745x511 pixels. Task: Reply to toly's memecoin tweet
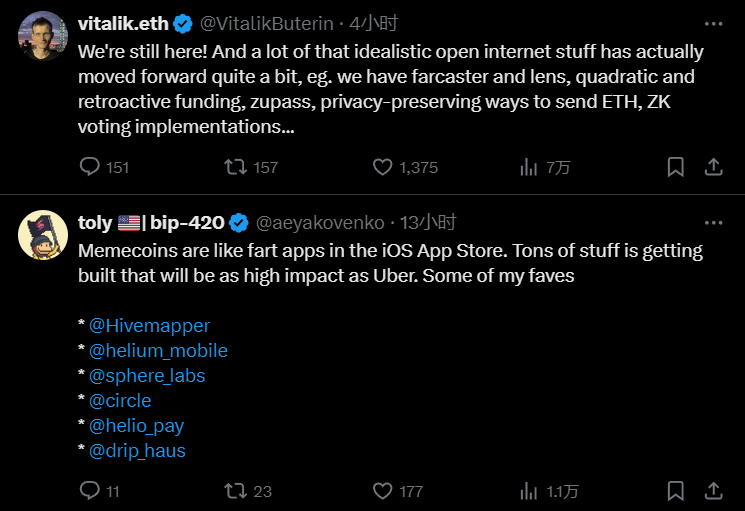click(x=90, y=491)
